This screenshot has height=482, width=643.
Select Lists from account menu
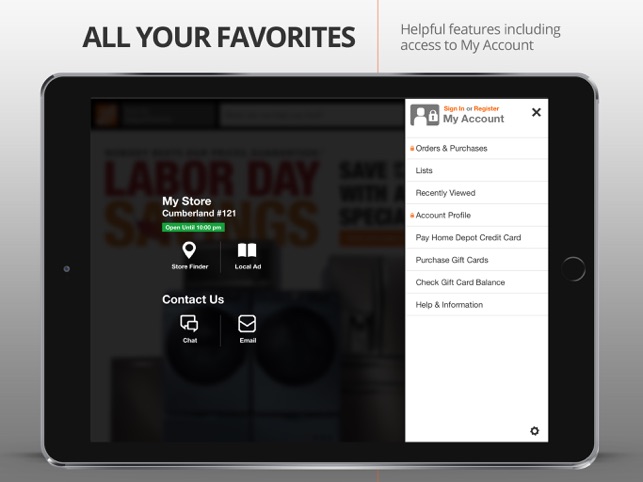tap(477, 171)
